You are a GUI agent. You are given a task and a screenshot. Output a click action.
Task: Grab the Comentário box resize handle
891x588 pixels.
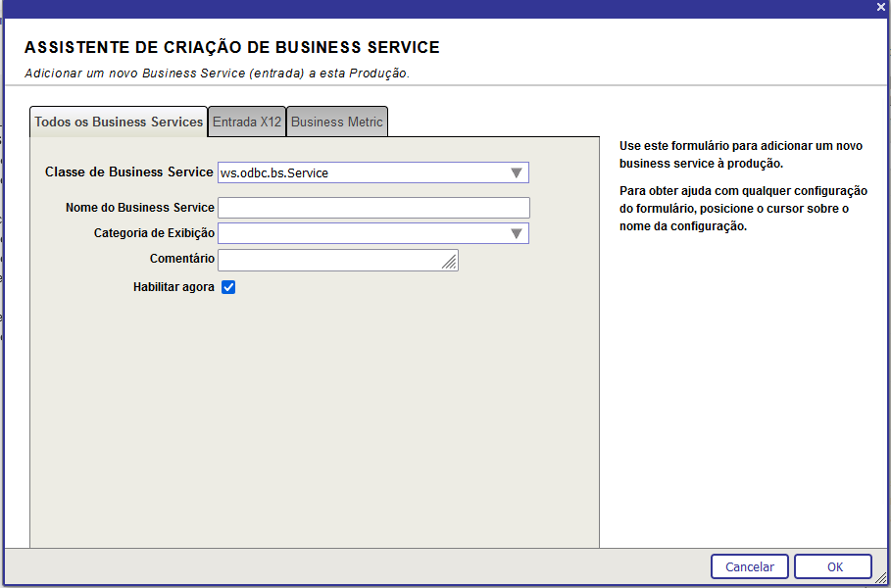tap(450, 262)
